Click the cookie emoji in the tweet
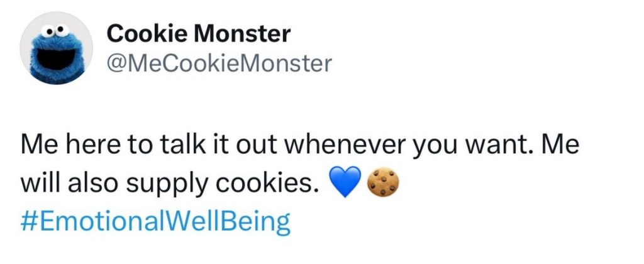 [383, 182]
